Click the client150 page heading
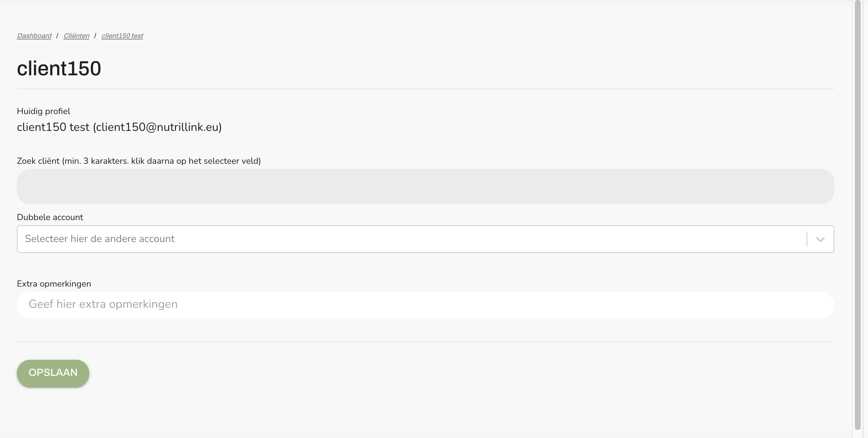 [59, 68]
